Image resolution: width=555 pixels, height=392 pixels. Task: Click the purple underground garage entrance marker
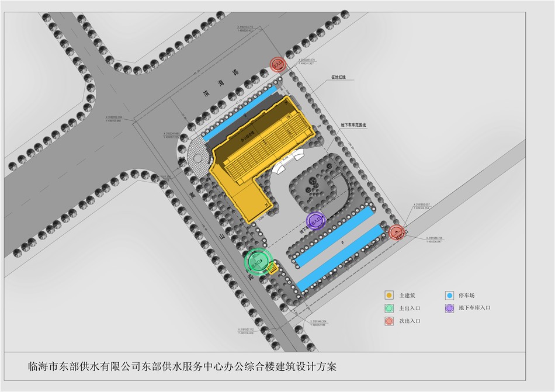click(316, 221)
